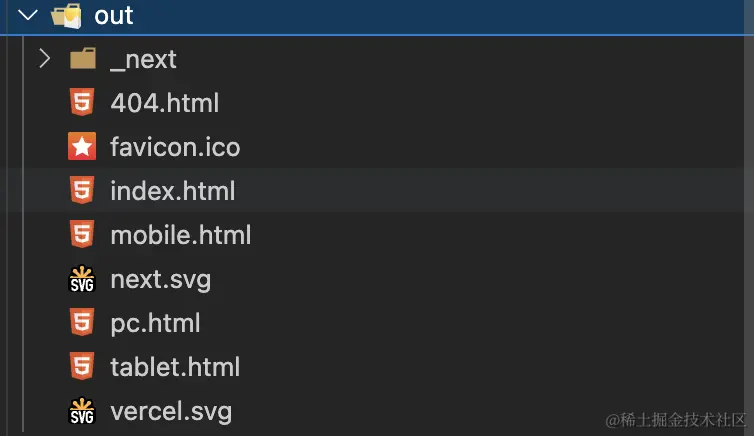This screenshot has width=754, height=436.
Task: Open the 404.html file
Action: 164,103
